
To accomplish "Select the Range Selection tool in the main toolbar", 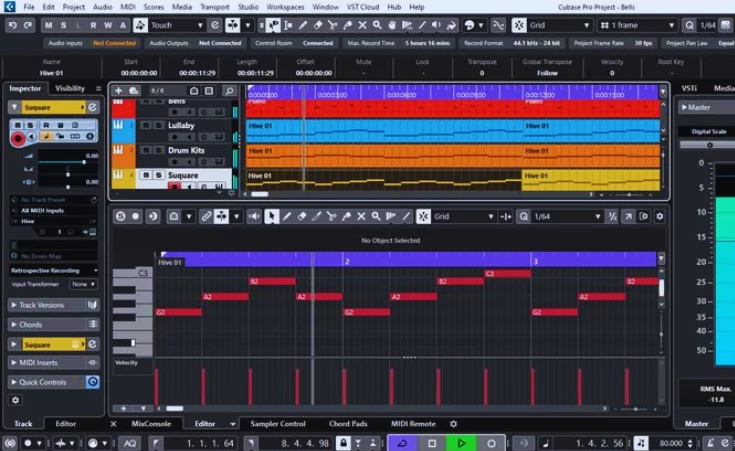I will click(x=288, y=25).
